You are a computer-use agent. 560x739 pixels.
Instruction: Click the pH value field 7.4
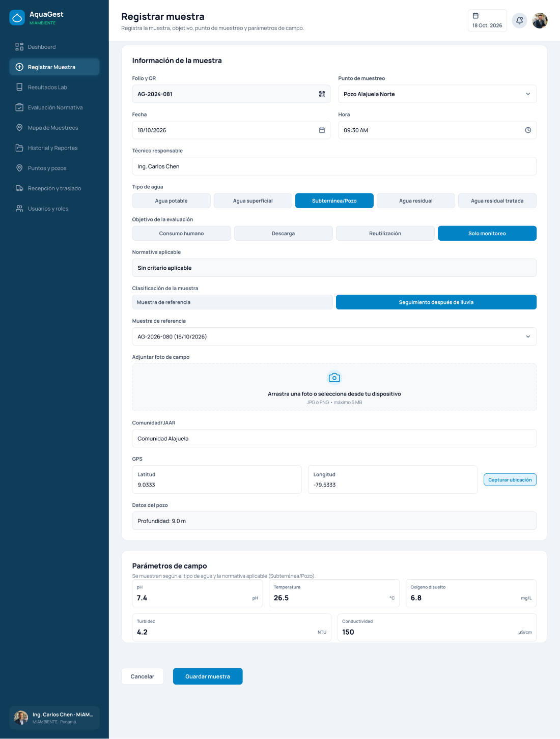(198, 593)
